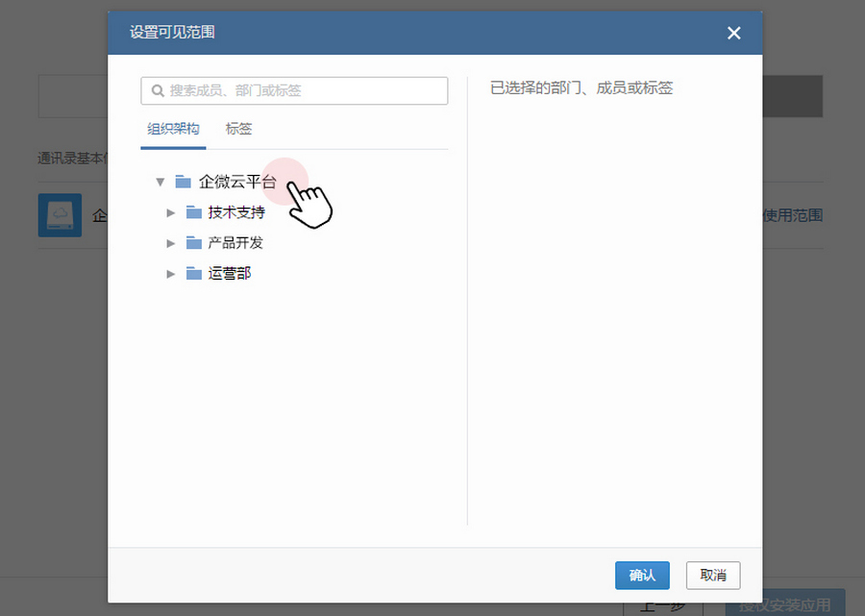Select the 产品开发 department
Image resolution: width=865 pixels, height=616 pixels.
(x=235, y=242)
